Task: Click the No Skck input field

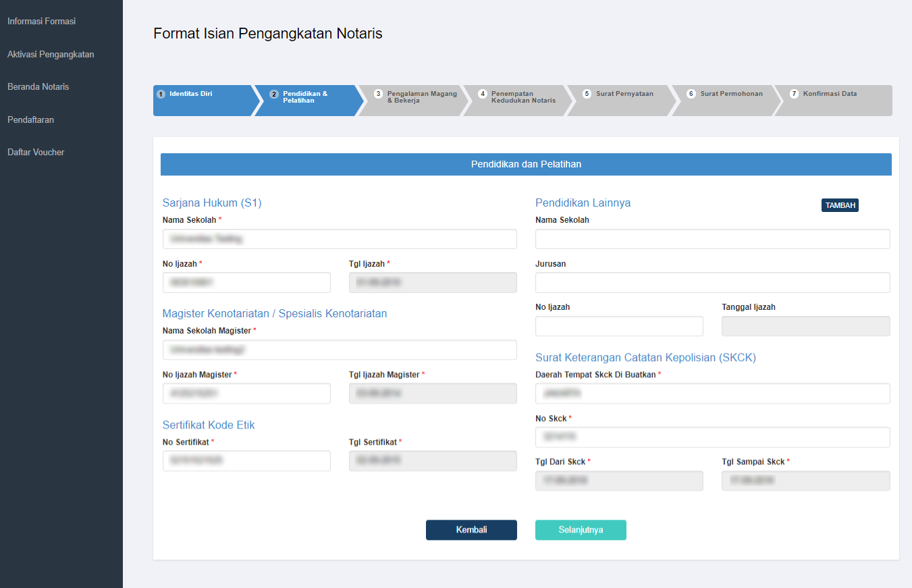Action: (x=712, y=437)
